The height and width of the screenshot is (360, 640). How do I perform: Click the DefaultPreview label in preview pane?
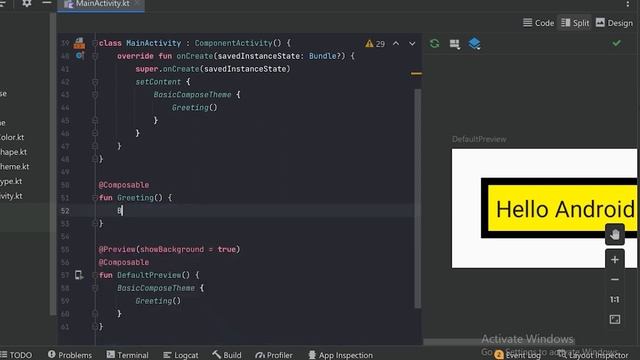[479, 139]
